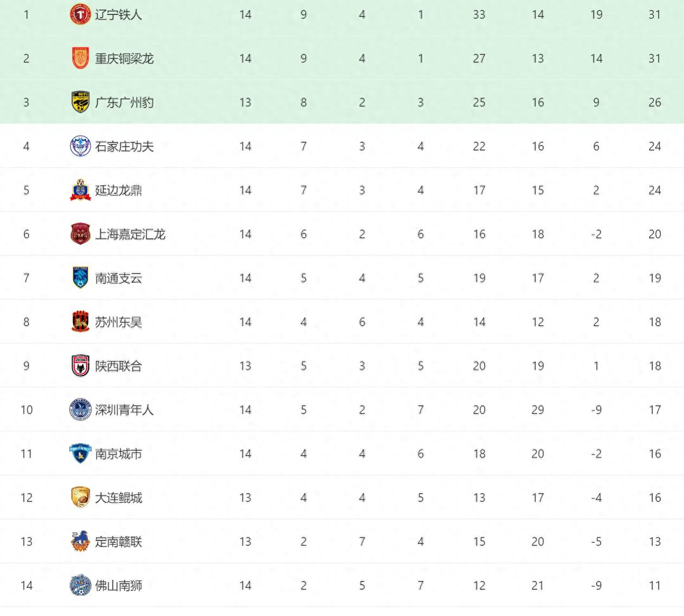Select the 石家庄功夫 club emblem
The height and width of the screenshot is (616, 684).
tap(80, 146)
